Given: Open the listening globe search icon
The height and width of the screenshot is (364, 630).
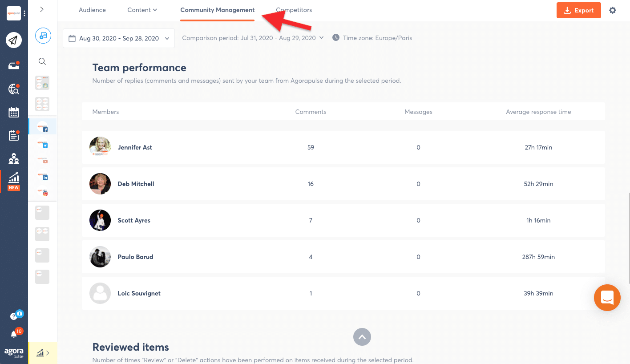Looking at the screenshot, I should tap(14, 89).
